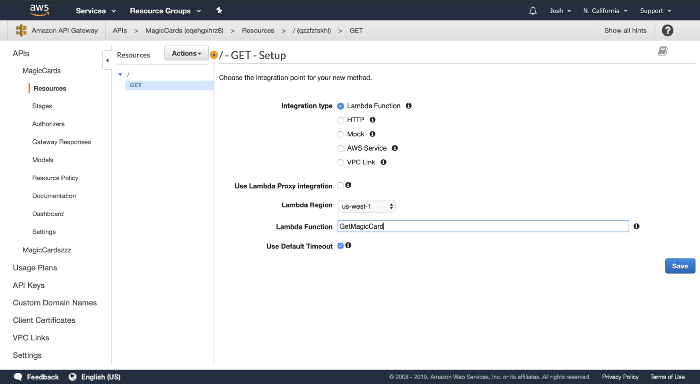Open VPC Links in the sidebar
Image resolution: width=700 pixels, height=384 pixels.
click(x=31, y=338)
